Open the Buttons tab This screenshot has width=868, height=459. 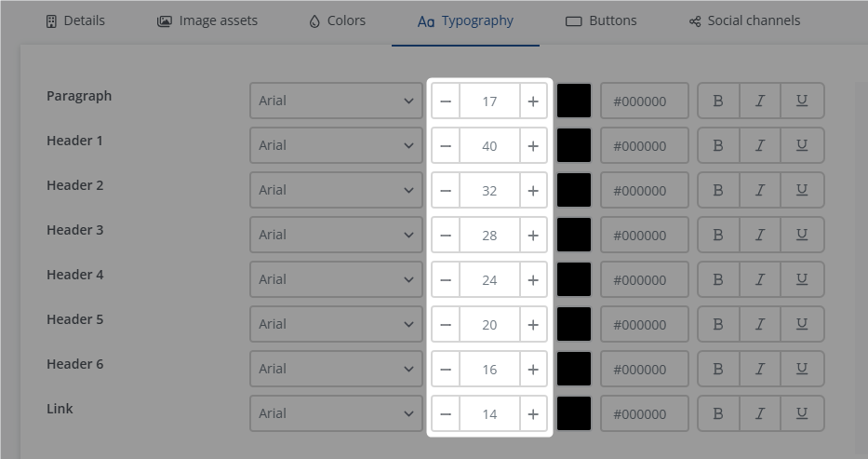point(601,20)
